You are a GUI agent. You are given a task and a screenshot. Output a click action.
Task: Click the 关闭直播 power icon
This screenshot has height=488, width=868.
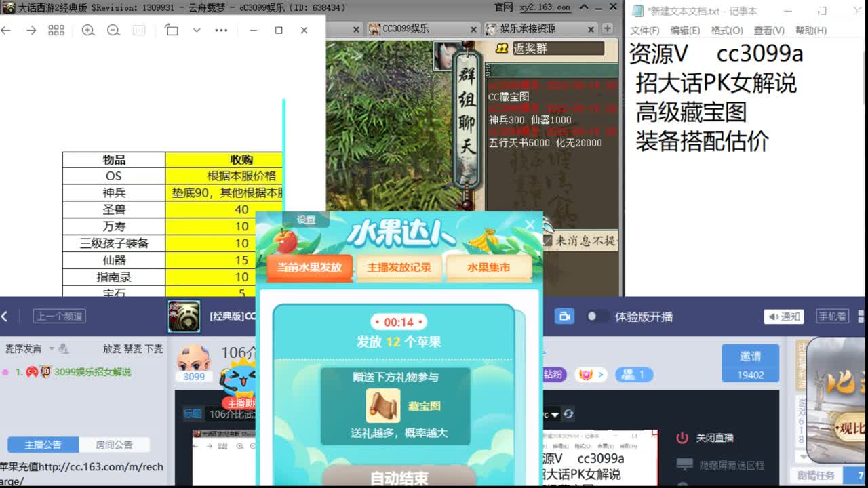click(x=682, y=438)
